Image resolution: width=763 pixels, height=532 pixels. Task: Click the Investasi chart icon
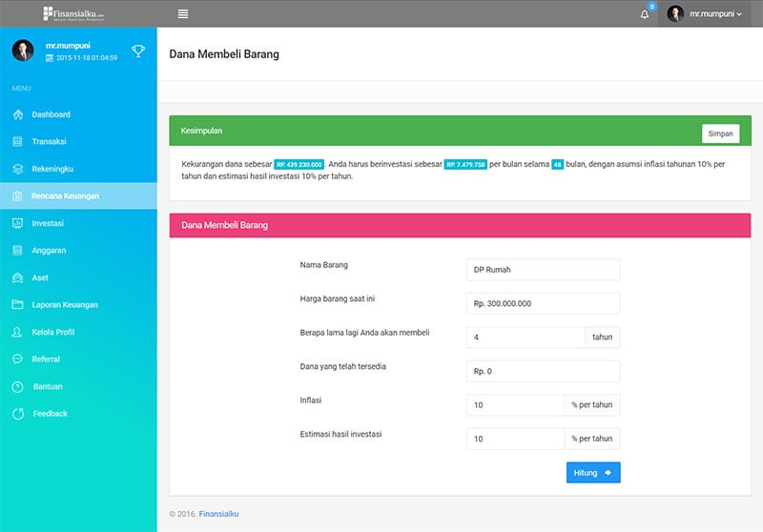pyautogui.click(x=17, y=223)
